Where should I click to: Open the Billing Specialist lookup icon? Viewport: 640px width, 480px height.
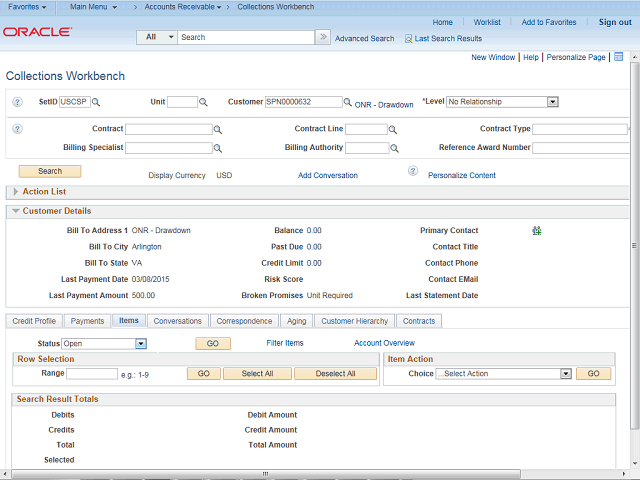[x=218, y=148]
